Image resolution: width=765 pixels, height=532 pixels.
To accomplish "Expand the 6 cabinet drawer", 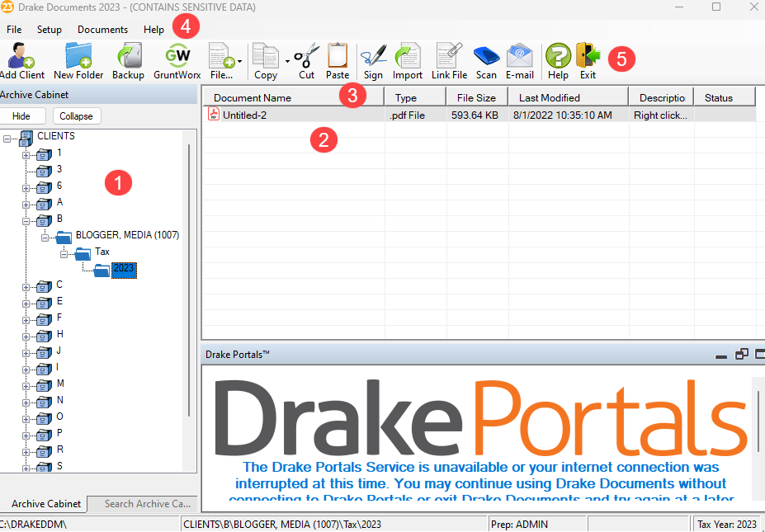I will pos(26,188).
